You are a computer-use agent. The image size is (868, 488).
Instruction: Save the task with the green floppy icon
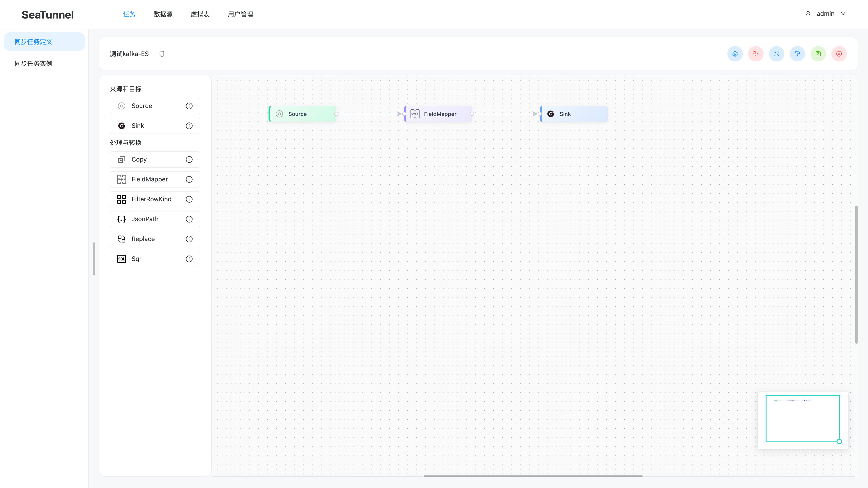(818, 54)
